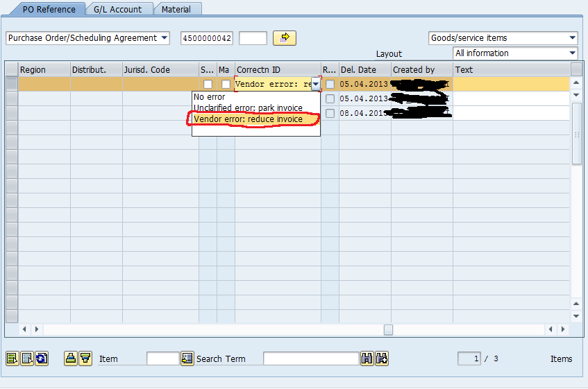Click the Text column header
This screenshot has width=588, height=389.
pyautogui.click(x=511, y=69)
